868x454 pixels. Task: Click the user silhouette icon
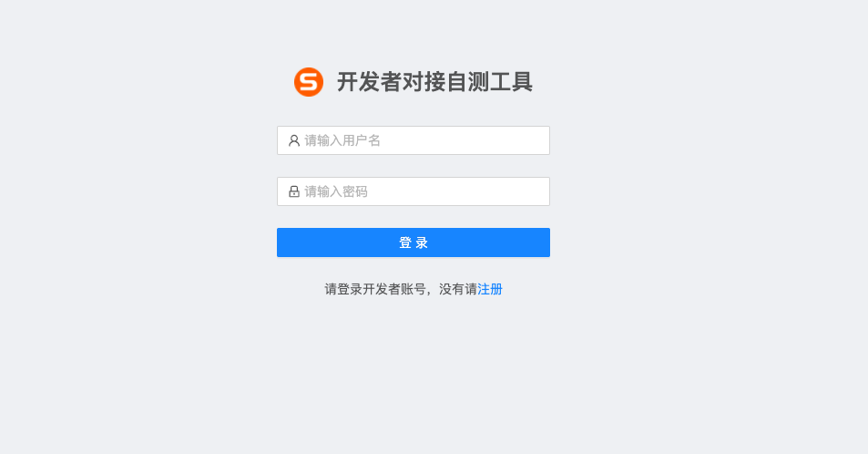[x=294, y=140]
